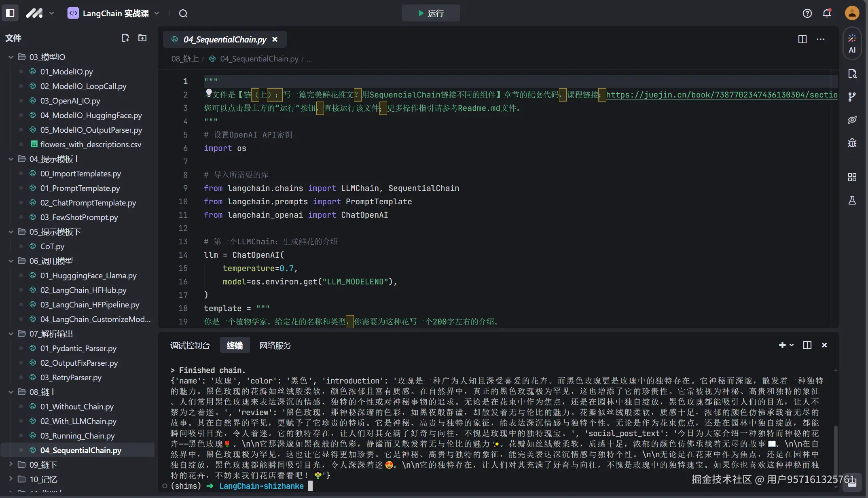Screen dimensions: 868x498
Task: Switch to the 网络服务 tab
Action: [x=275, y=345]
